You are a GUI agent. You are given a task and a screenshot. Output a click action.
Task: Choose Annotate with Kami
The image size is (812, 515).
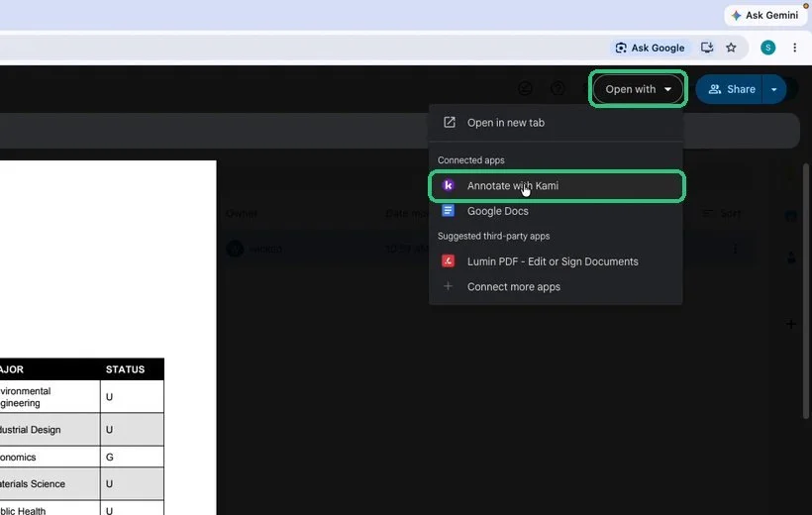tap(556, 185)
